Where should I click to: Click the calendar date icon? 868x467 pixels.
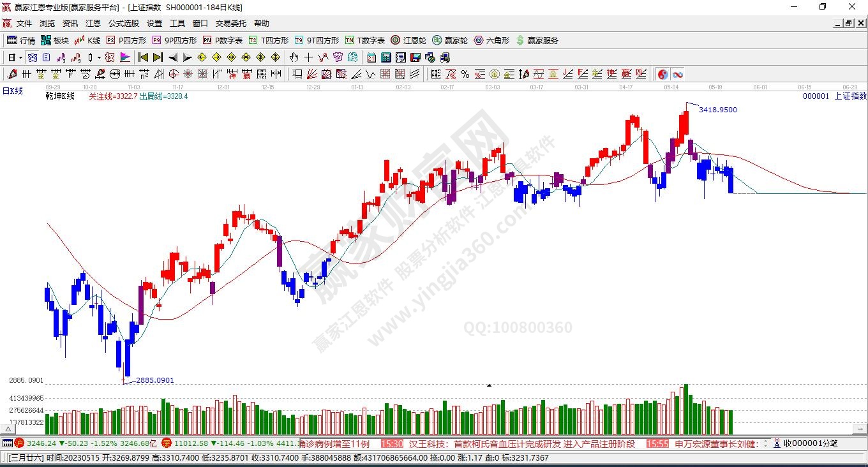point(371,57)
